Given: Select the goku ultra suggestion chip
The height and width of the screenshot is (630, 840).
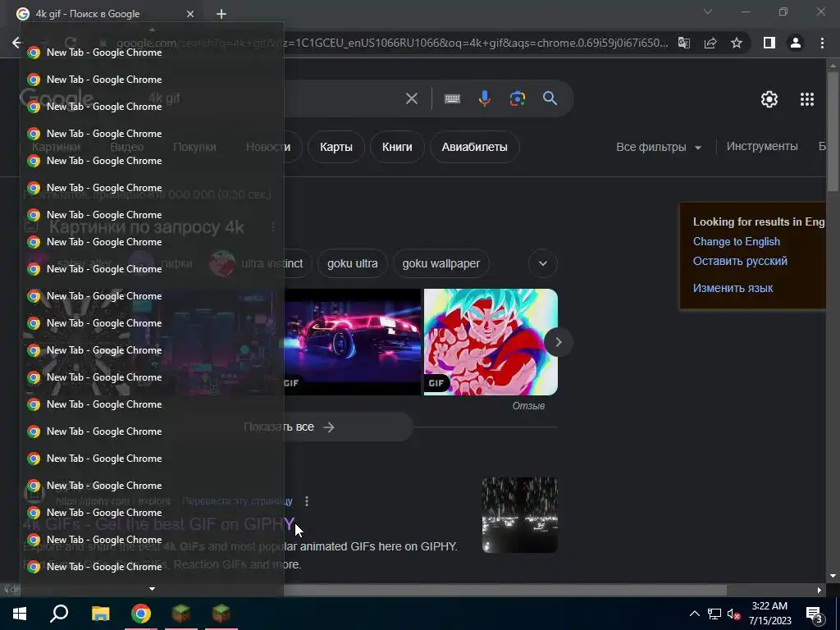Looking at the screenshot, I should click(353, 263).
